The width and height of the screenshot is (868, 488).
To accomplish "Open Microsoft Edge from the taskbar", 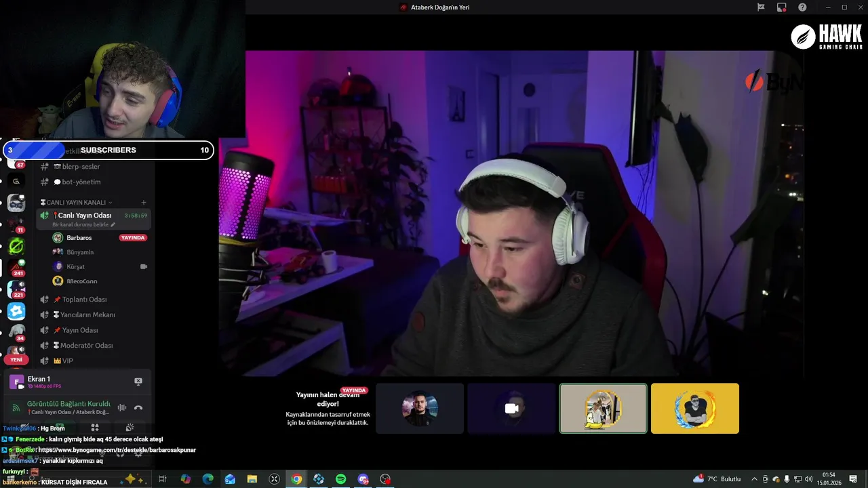I will (208, 479).
